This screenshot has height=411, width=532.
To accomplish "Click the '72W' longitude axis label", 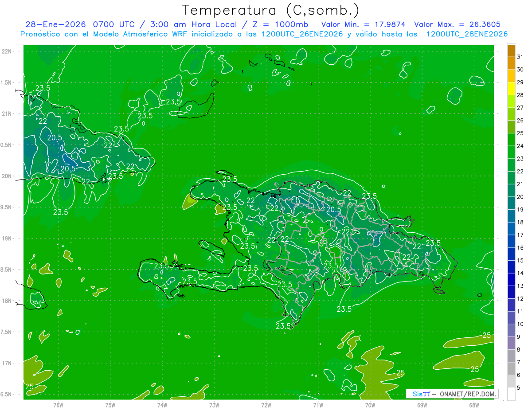I will coord(266,405).
